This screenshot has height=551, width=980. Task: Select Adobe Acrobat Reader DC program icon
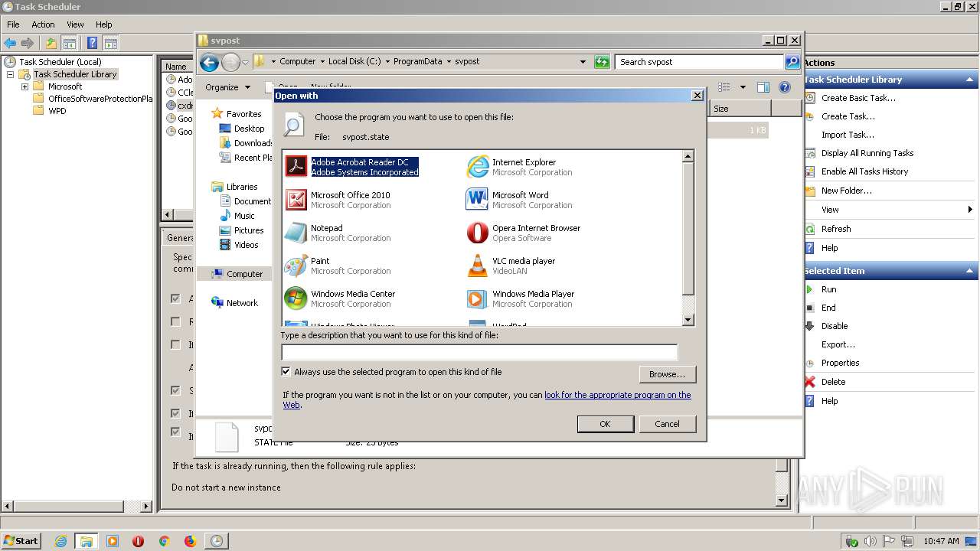pyautogui.click(x=296, y=166)
